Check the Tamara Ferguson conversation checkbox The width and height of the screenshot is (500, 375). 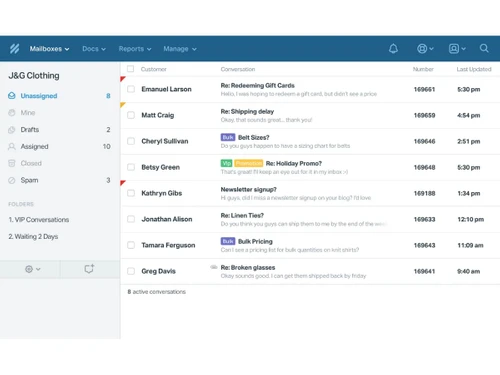[x=131, y=245]
